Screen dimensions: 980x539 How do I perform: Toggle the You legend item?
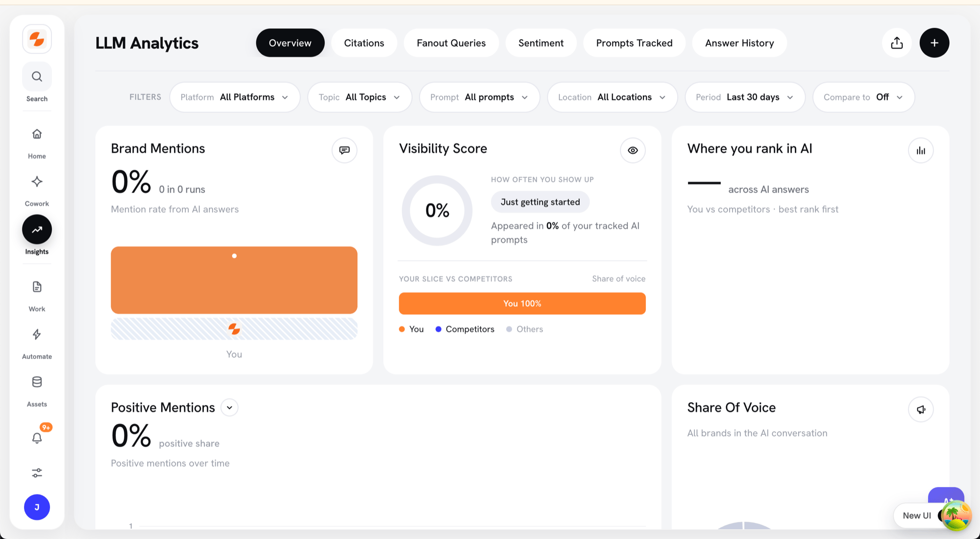click(412, 329)
